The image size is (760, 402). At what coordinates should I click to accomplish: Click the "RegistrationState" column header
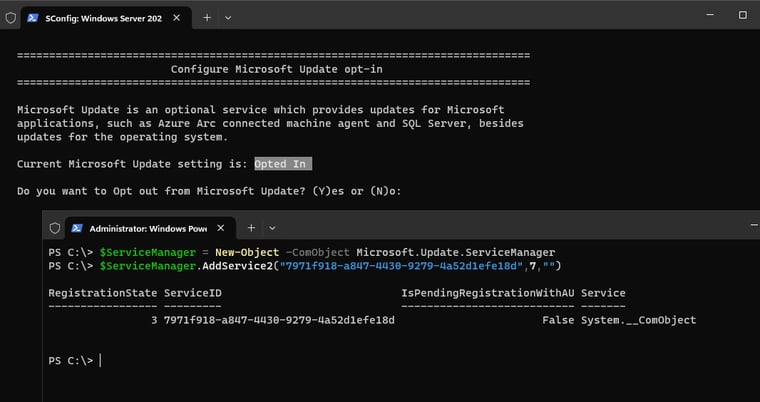(103, 293)
